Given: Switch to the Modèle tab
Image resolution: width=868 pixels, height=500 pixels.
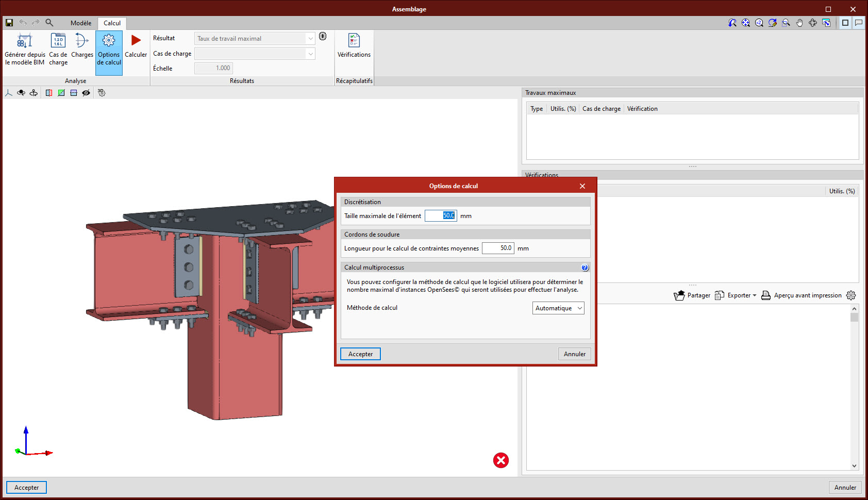Looking at the screenshot, I should point(81,23).
